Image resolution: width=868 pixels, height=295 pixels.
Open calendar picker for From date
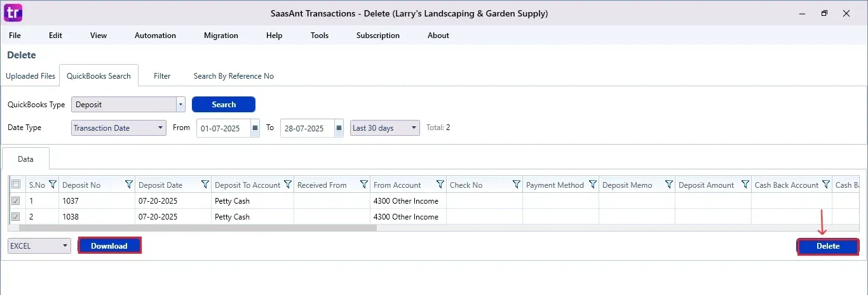255,128
